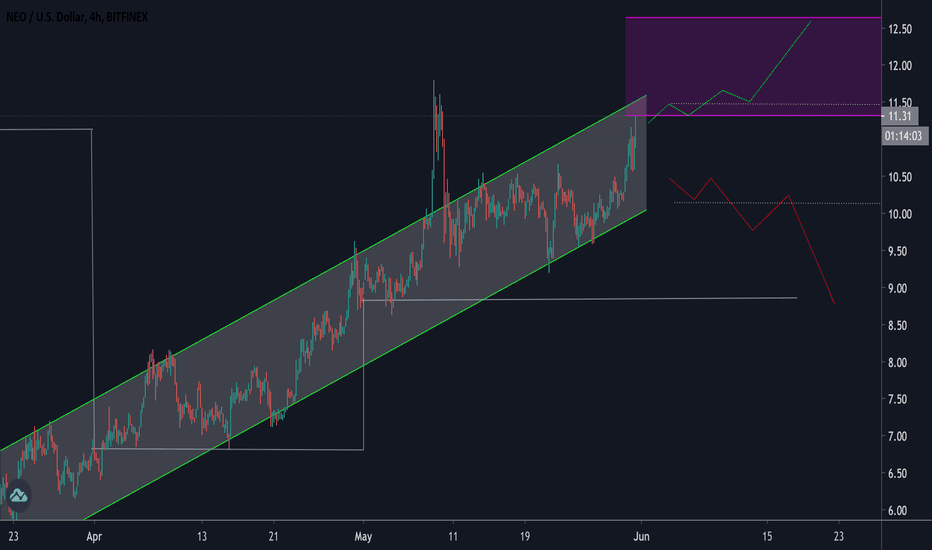The height and width of the screenshot is (550, 932).
Task: Click the 19 date axis label
Action: [x=525, y=537]
